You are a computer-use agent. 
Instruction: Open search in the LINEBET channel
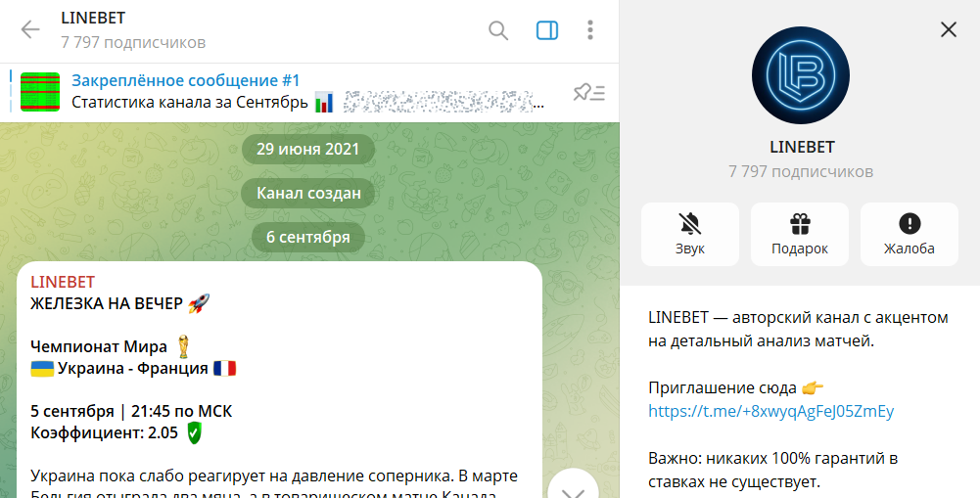[x=498, y=30]
